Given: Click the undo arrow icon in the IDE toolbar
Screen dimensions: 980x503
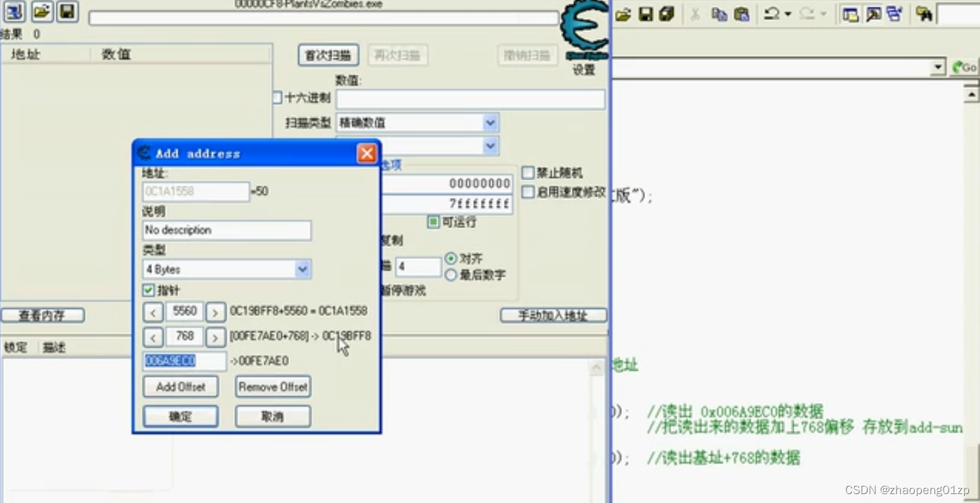Looking at the screenshot, I should [772, 14].
